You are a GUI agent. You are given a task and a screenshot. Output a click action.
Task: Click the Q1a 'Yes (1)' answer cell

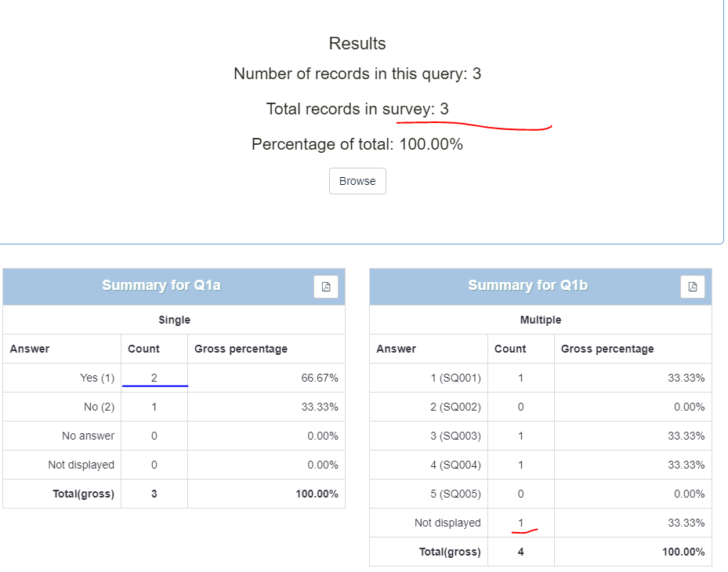pos(97,378)
